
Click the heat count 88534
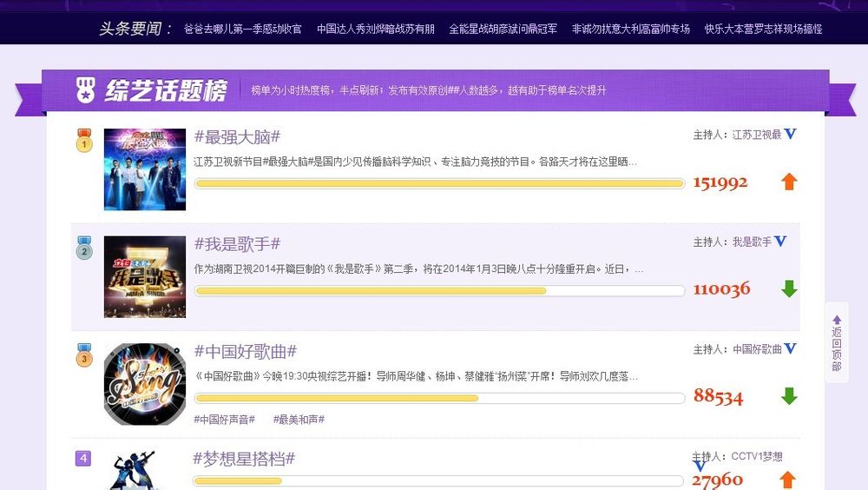(718, 396)
